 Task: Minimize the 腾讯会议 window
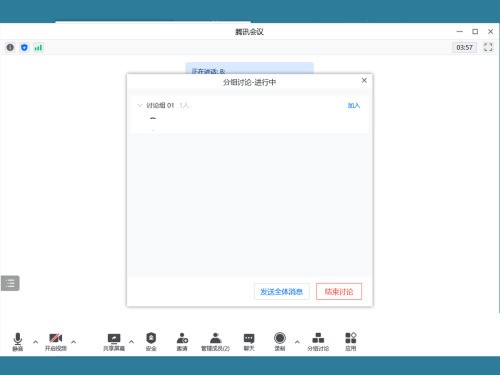tap(460, 31)
